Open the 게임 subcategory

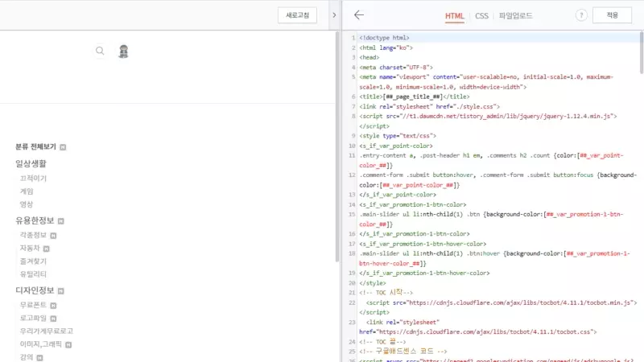[27, 191]
